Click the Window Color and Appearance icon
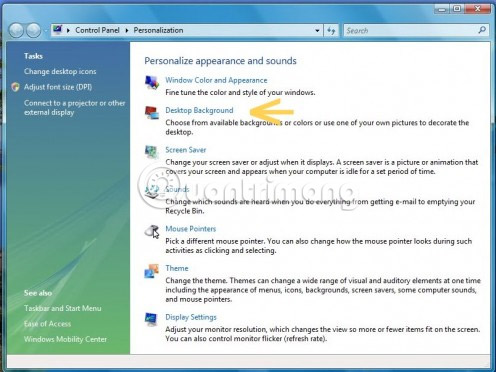Viewport: 496px width, 372px height. click(x=152, y=82)
